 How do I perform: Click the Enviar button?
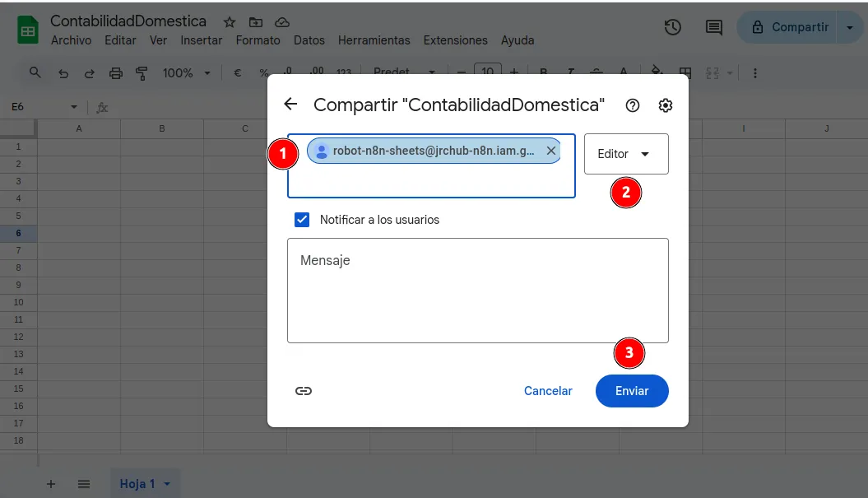[x=632, y=391]
